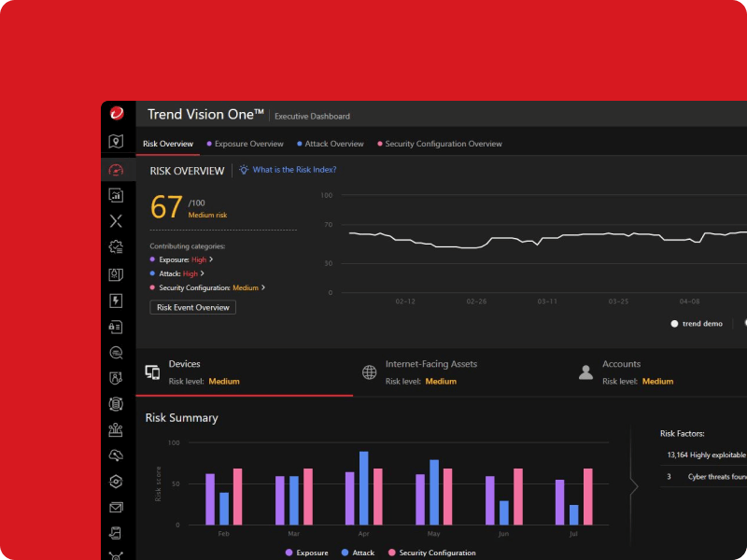This screenshot has width=747, height=560.
Task: Open the XDR icon in the sidebar
Action: pos(116,220)
